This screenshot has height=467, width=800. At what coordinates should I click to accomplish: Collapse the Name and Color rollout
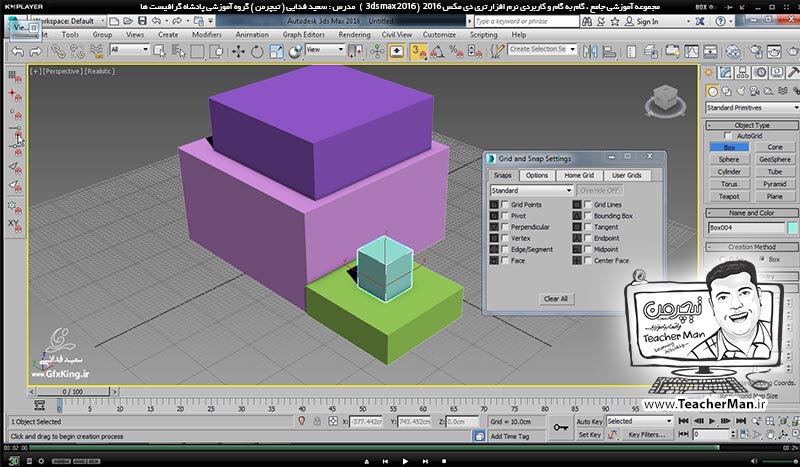[x=752, y=213]
